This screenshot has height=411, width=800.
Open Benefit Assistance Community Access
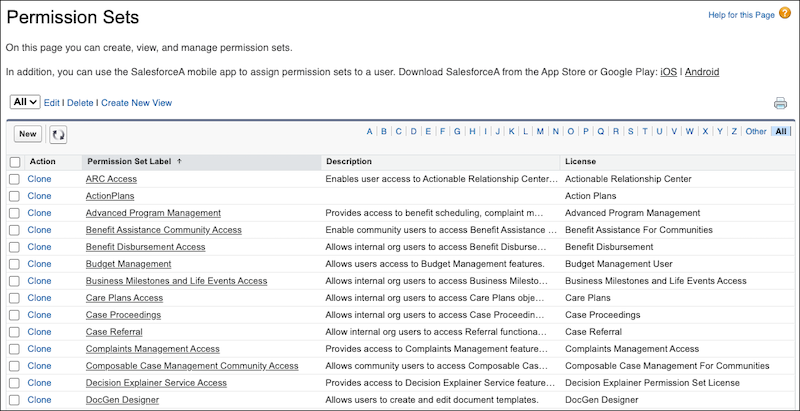[164, 230]
